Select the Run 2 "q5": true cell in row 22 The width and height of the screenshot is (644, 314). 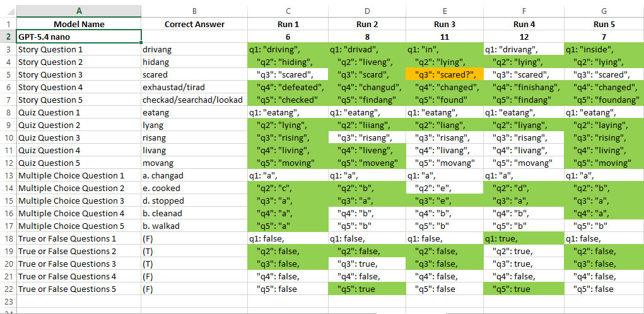click(367, 289)
